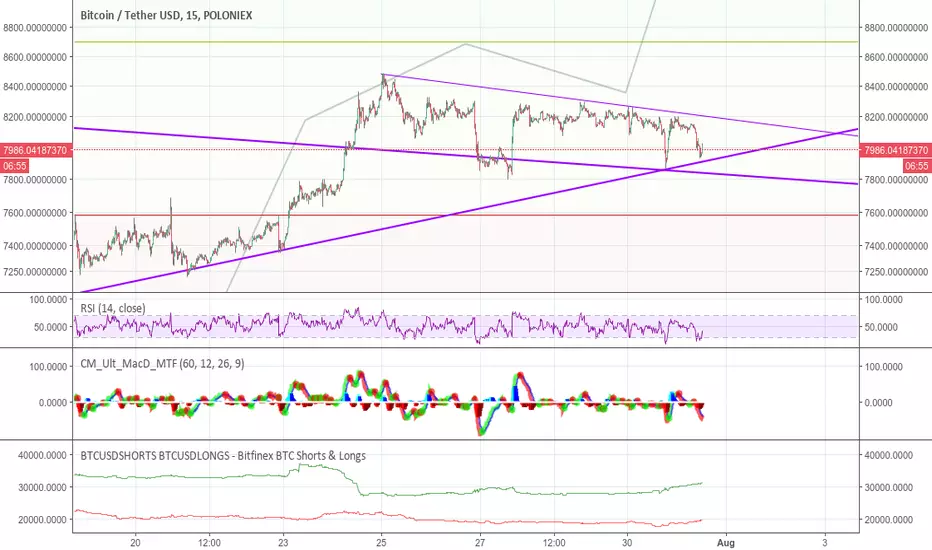932x550 pixels.
Task: Click 8200.00000000 on the left price axis
Action: tap(34, 117)
